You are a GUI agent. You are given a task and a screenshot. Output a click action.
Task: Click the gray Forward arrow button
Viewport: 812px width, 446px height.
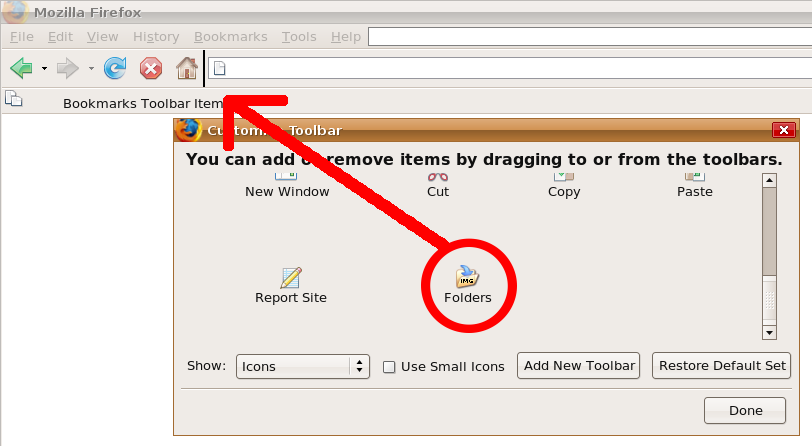(x=67, y=68)
